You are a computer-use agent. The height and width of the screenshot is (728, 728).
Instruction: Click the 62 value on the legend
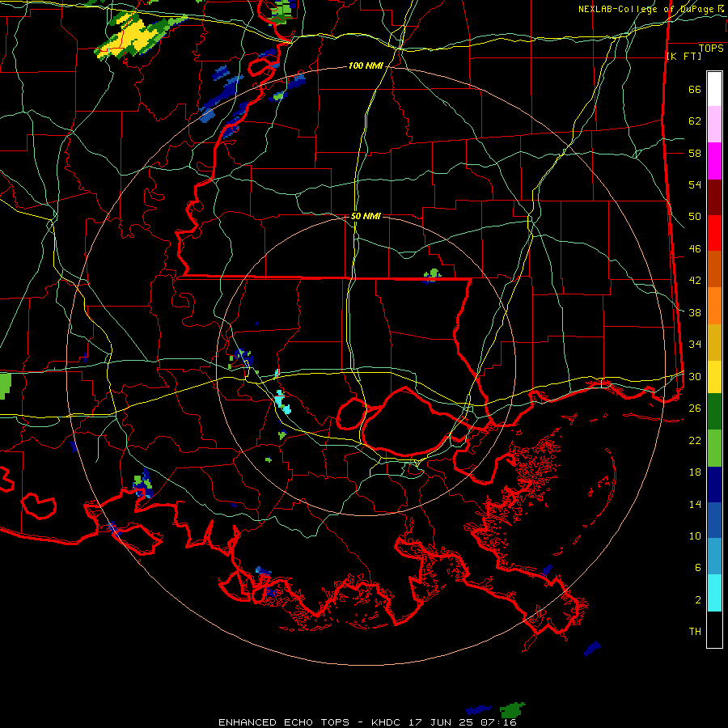[x=695, y=121]
